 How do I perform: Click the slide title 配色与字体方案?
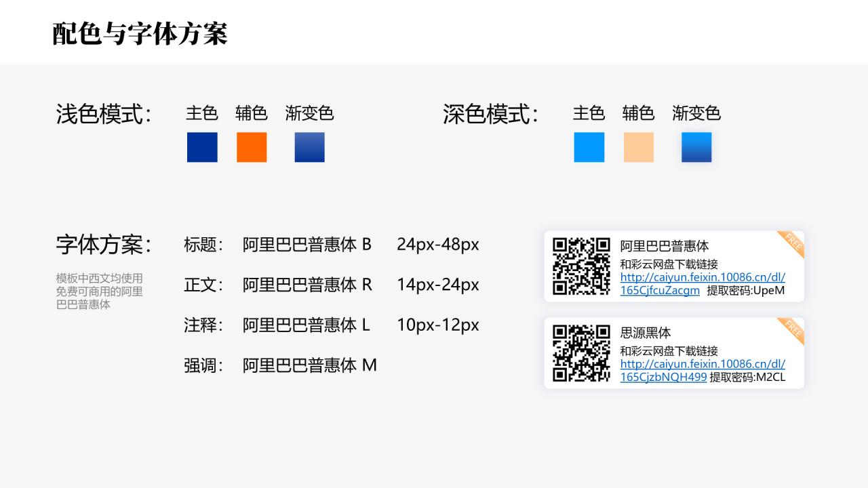pyautogui.click(x=140, y=31)
